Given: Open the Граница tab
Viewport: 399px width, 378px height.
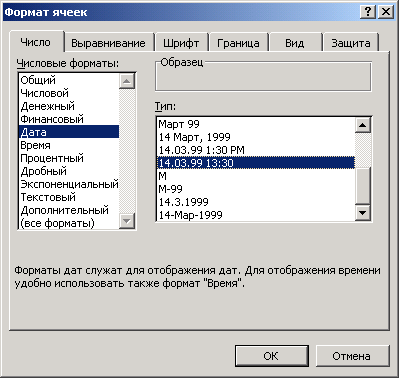Looking at the screenshot, I should 238,43.
